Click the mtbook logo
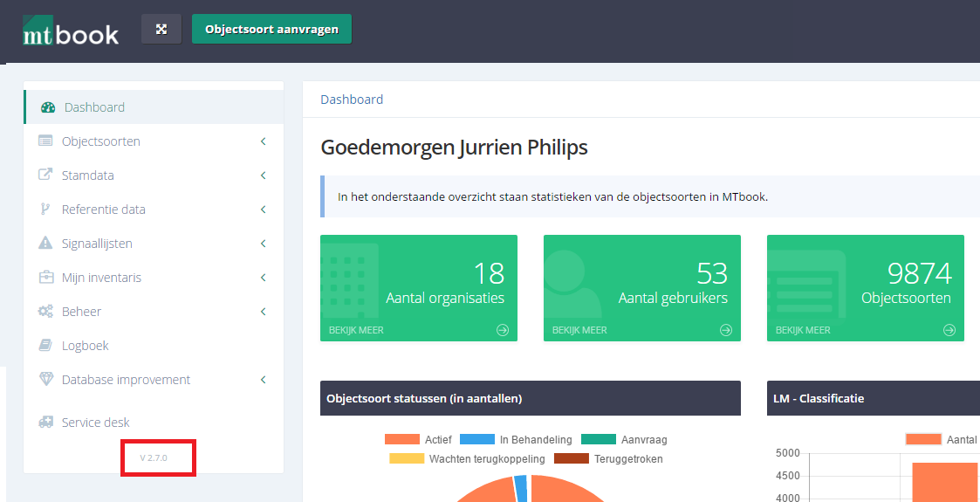The image size is (980, 502). (71, 31)
